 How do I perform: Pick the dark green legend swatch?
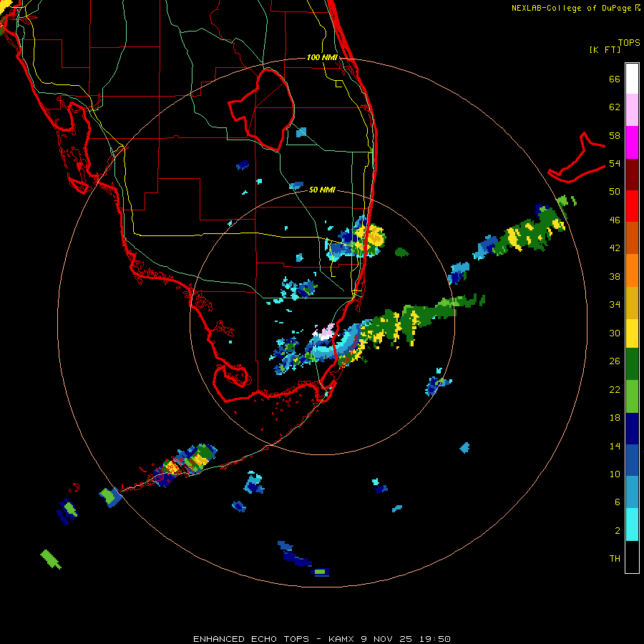[632, 364]
